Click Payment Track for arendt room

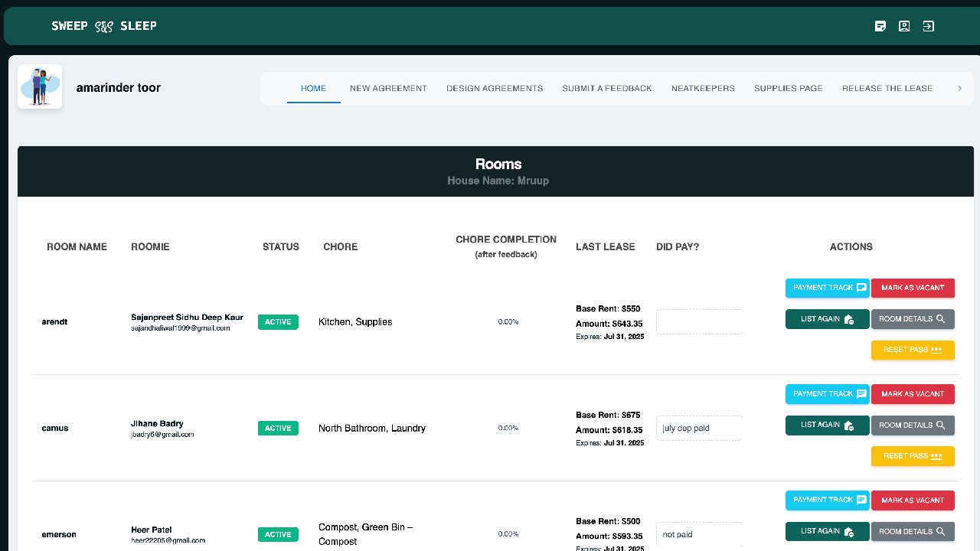point(828,288)
